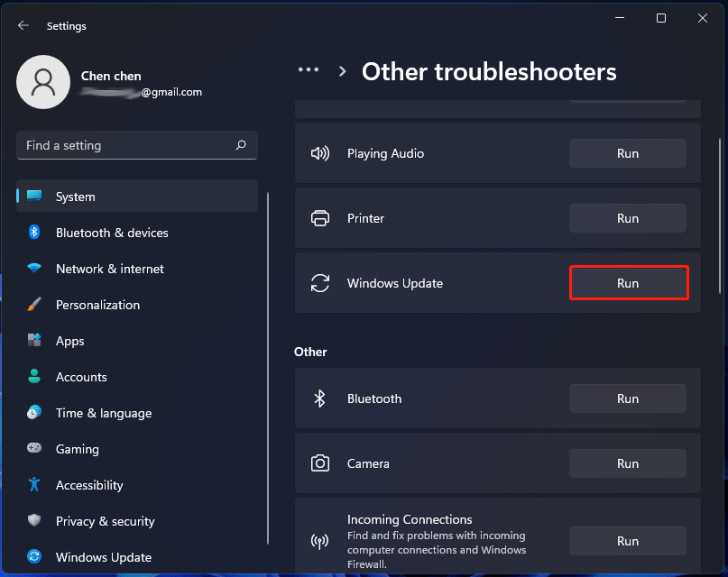Click the Accounts person icon

tap(34, 376)
